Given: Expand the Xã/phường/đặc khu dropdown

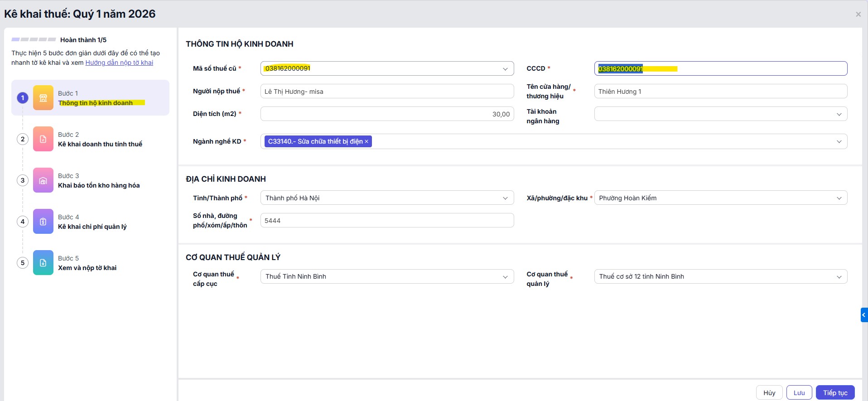Looking at the screenshot, I should coord(839,198).
